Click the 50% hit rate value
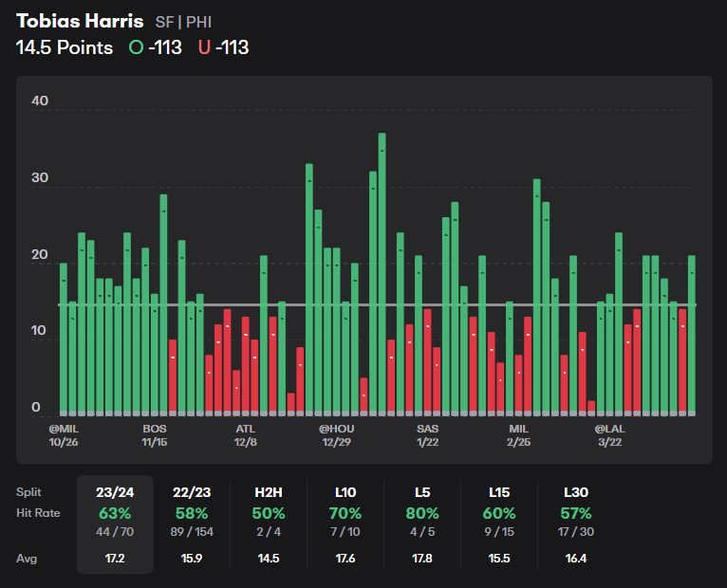The width and height of the screenshot is (727, 588). point(269,513)
